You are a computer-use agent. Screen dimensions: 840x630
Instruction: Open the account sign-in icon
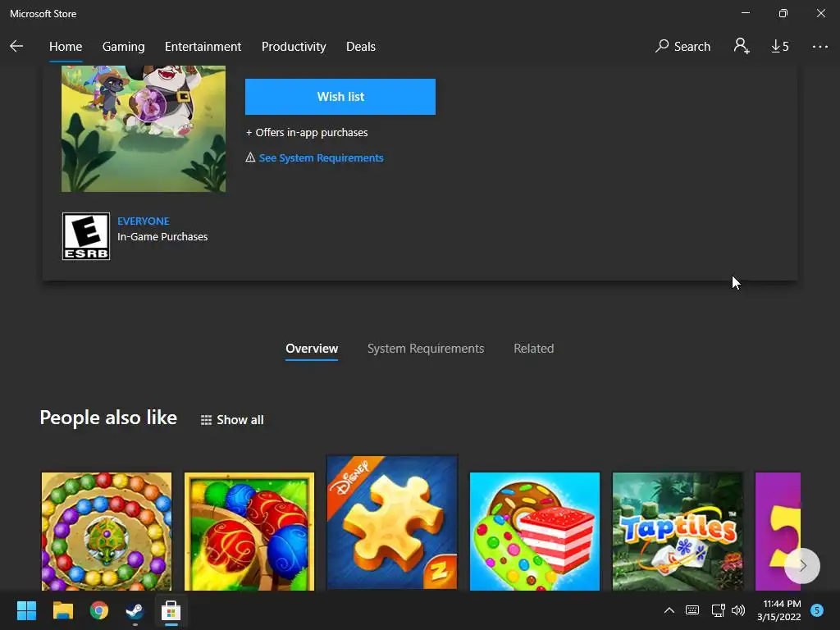click(742, 47)
